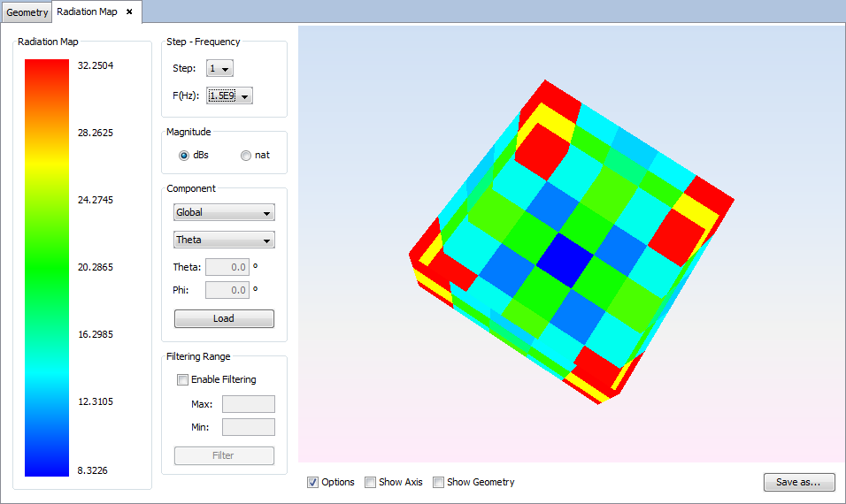Click the Max filtering range field
This screenshot has width=846, height=504.
tap(248, 404)
